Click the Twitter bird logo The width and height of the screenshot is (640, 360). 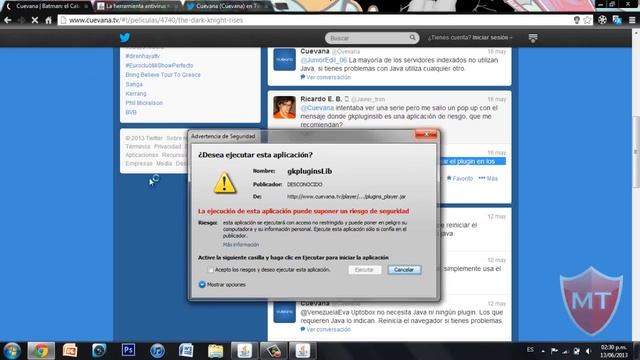[125, 38]
